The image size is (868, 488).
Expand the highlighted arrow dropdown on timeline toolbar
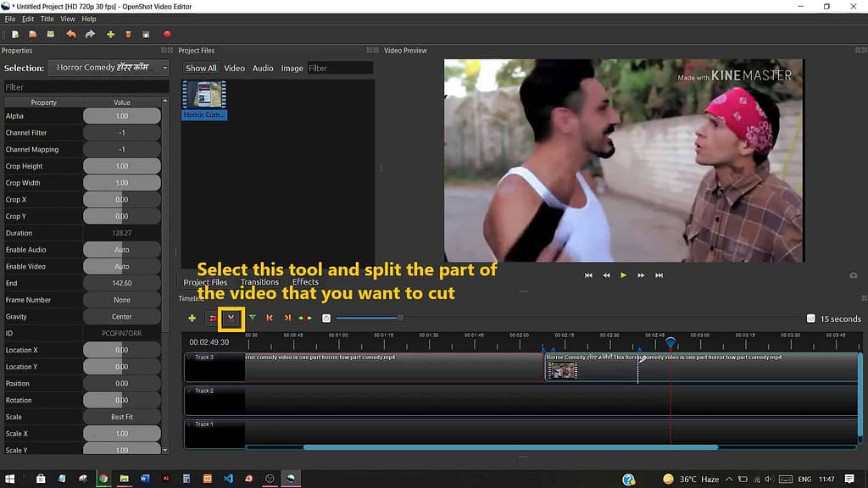[229, 318]
